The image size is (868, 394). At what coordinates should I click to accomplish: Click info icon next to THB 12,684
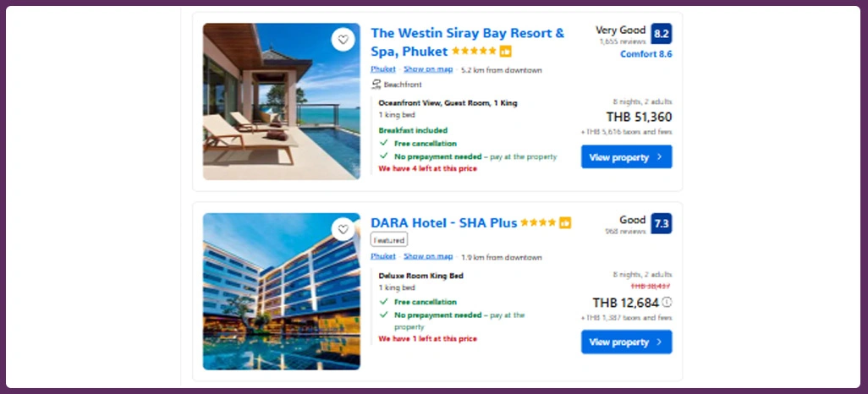[667, 302]
